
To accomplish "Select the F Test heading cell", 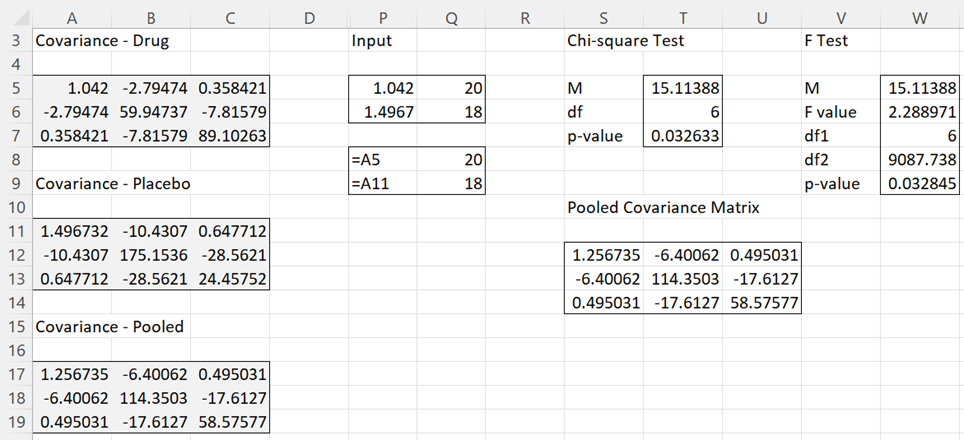I will [841, 41].
